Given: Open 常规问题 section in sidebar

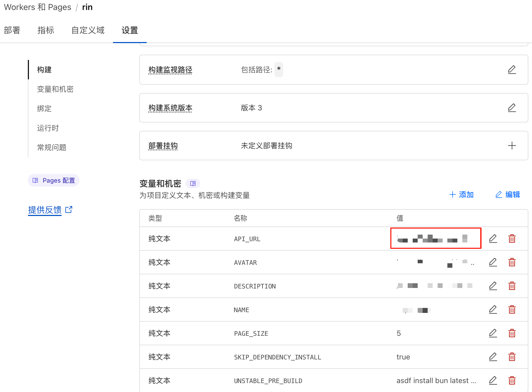Looking at the screenshot, I should click(52, 147).
